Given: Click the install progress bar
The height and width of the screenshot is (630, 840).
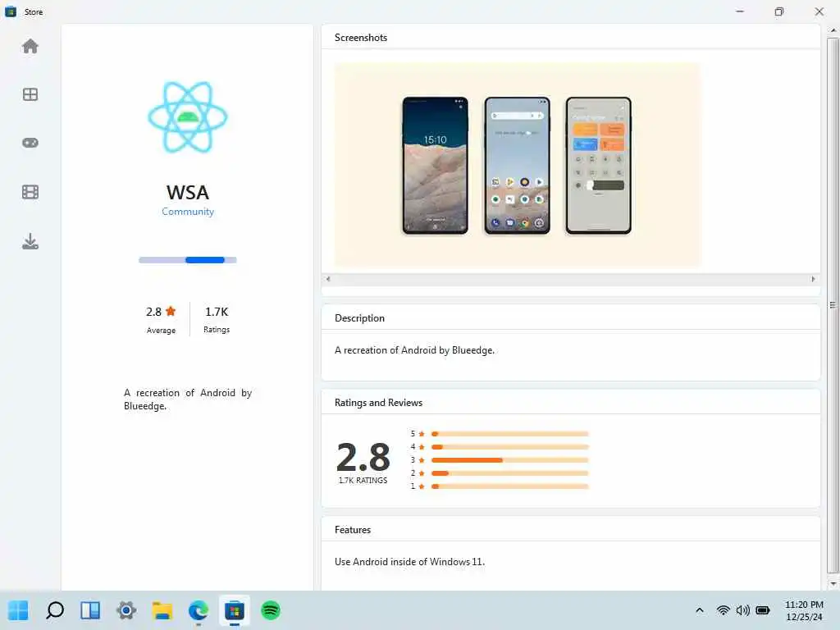Looking at the screenshot, I should 188,260.
